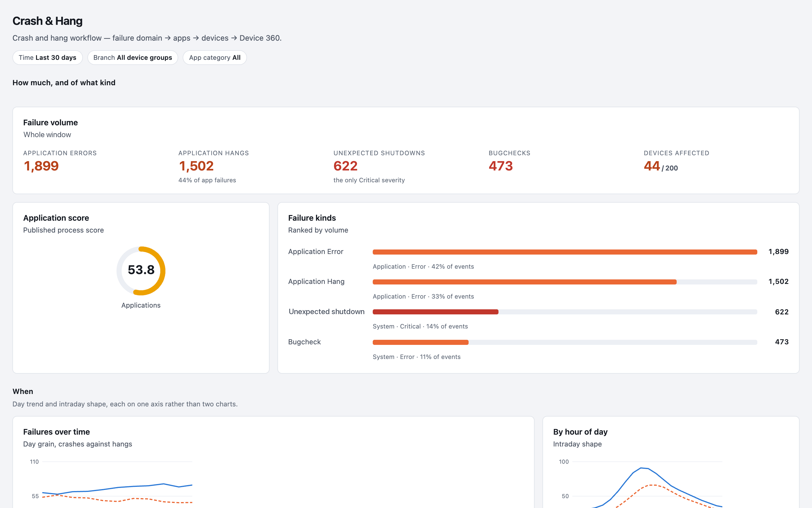812x508 pixels.
Task: Select the Bugcheck bar
Action: tap(420, 342)
